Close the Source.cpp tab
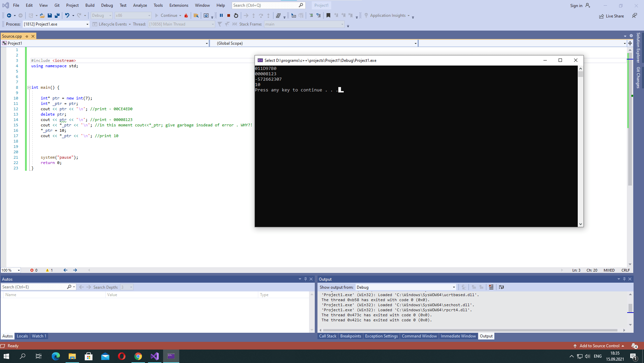 pos(33,36)
